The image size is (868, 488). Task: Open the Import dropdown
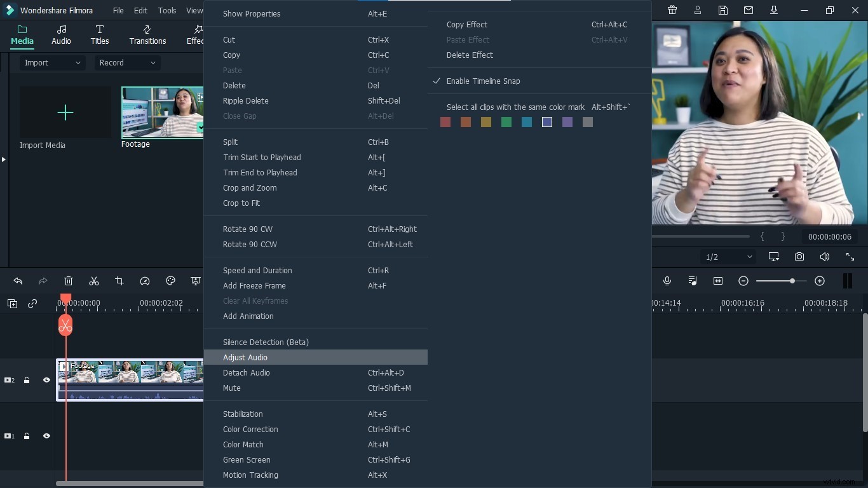coord(52,63)
